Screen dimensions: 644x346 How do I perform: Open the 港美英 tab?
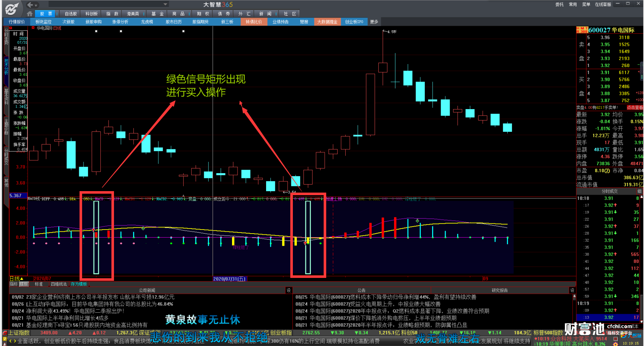pos(133,14)
